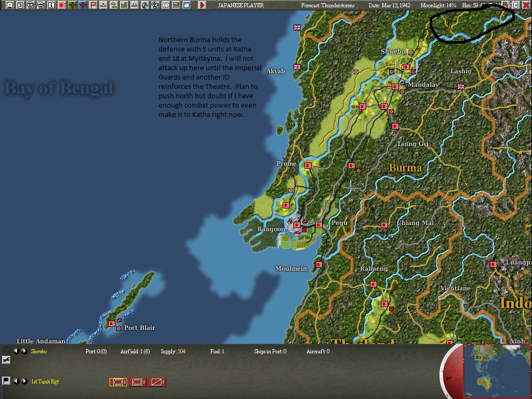Viewport: 532px width, 399px height.
Task: Click the crosshair target toolbar icon
Action: tap(155, 5)
